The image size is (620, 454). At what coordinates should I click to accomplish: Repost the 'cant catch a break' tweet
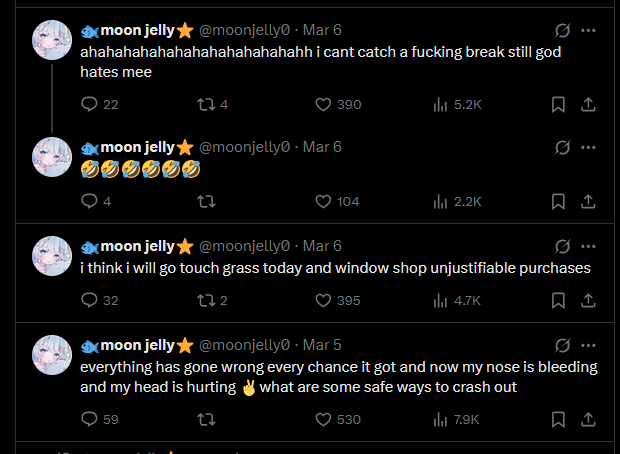[207, 104]
